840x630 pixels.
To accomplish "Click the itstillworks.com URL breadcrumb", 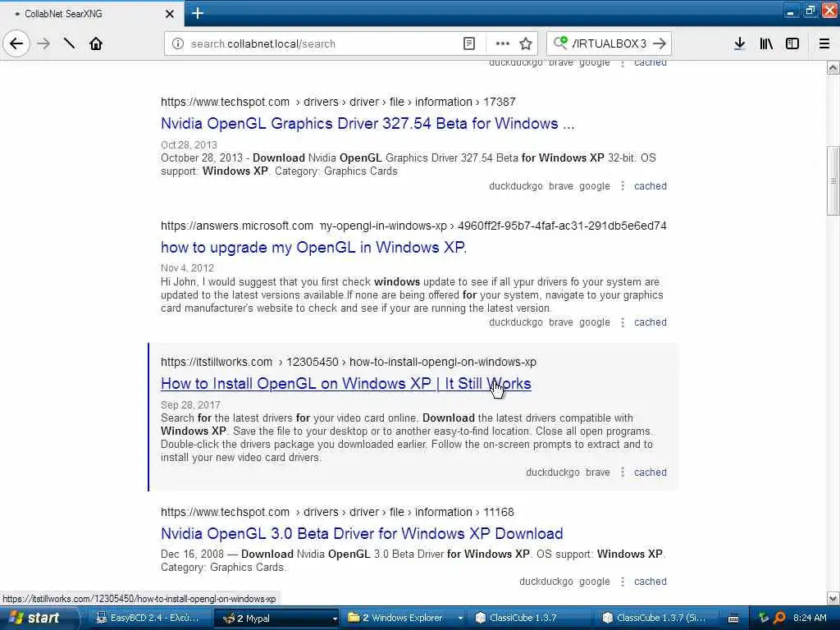I will click(x=348, y=362).
